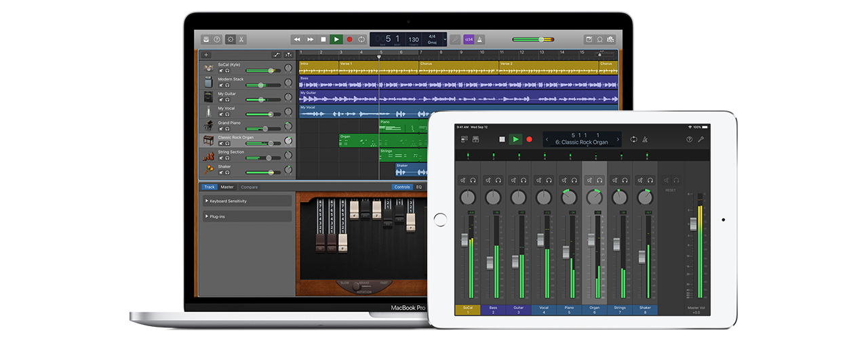The image size is (868, 339).
Task: Open Help question mark on the iPad
Action: [x=690, y=139]
